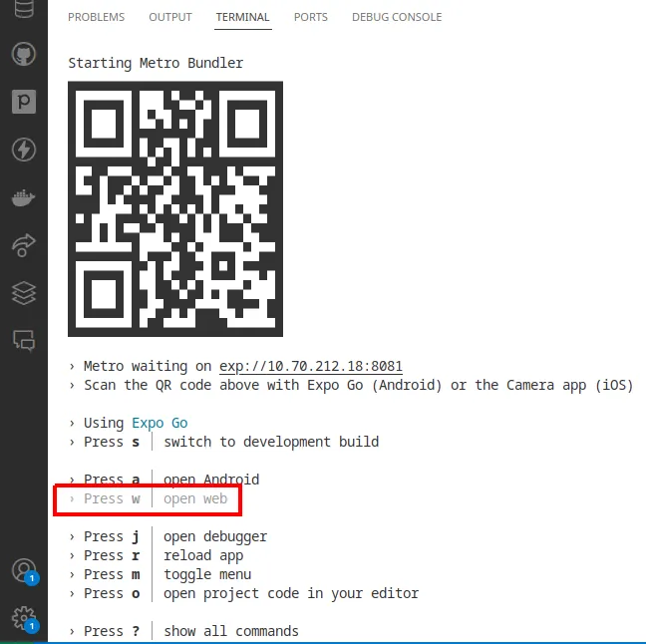Open the database icon in the activity bar
646x644 pixels.
point(24,8)
